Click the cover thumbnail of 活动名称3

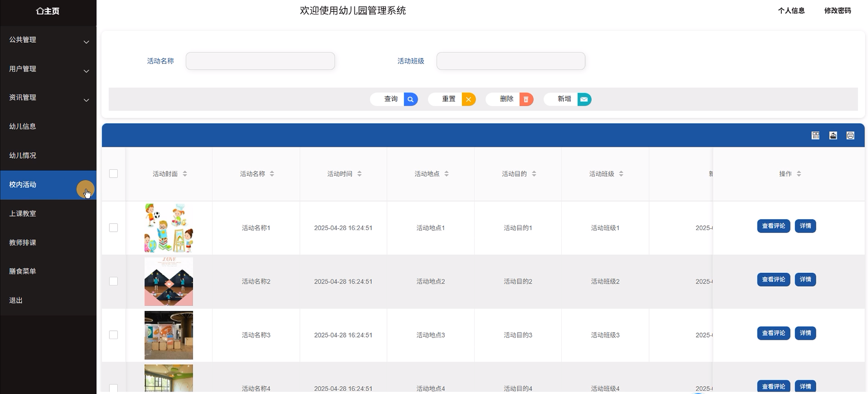(169, 335)
